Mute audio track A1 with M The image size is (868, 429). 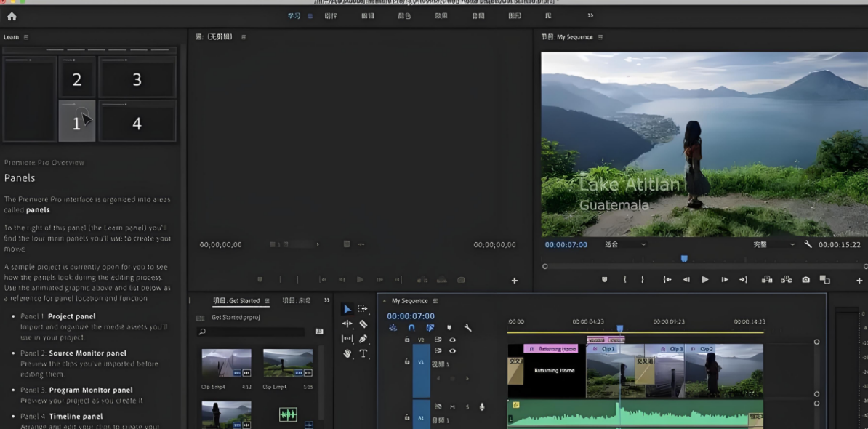point(452,407)
